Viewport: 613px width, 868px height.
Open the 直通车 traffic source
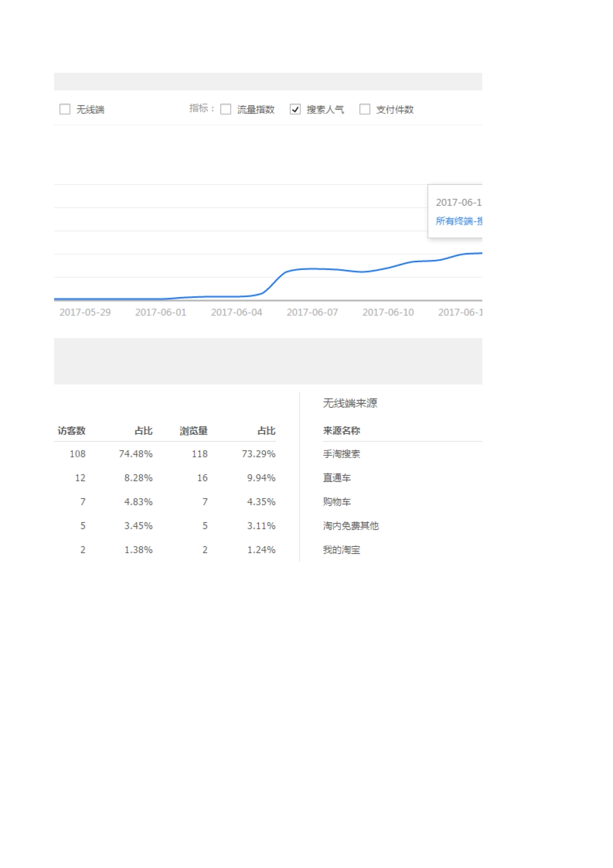(337, 478)
